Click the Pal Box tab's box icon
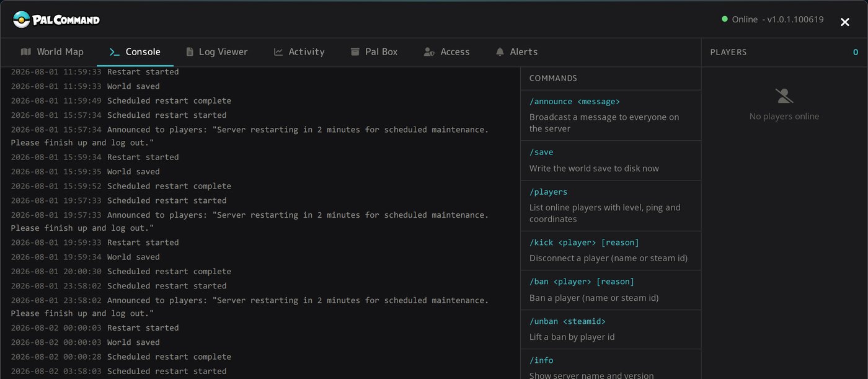868x379 pixels. click(x=355, y=52)
